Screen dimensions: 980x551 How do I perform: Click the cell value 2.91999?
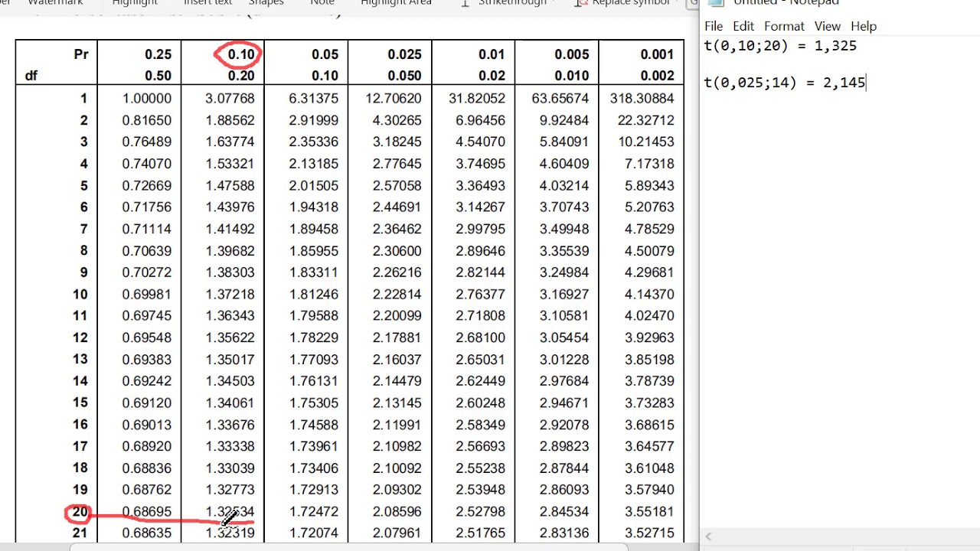pyautogui.click(x=313, y=120)
